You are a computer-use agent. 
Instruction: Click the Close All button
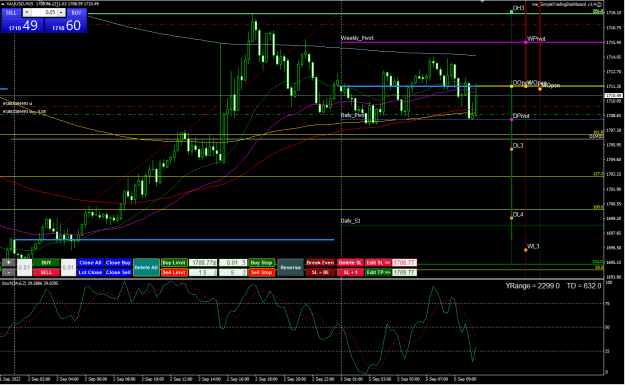pos(90,263)
